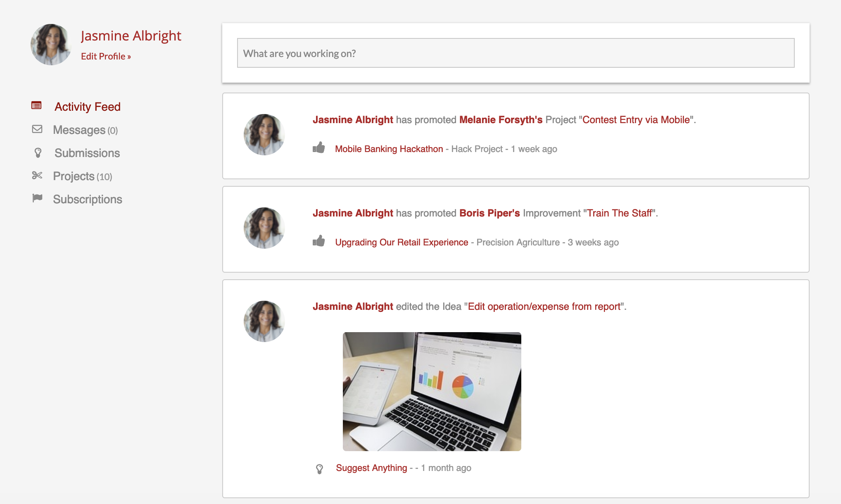The image size is (841, 504).
Task: Click the Submissions lightbulb icon in sidebar
Action: [38, 153]
